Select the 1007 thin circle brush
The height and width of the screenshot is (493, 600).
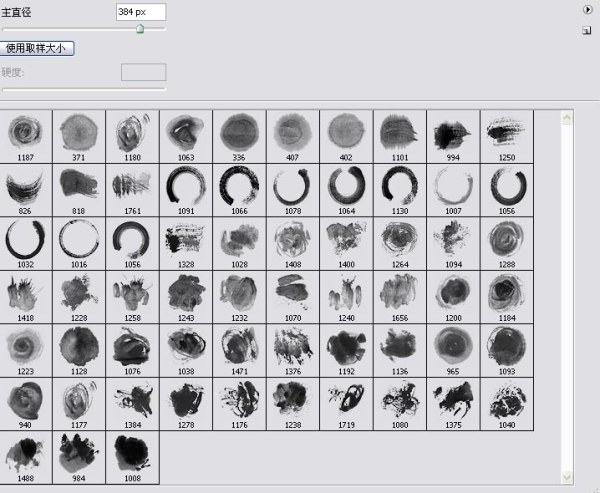(x=452, y=186)
